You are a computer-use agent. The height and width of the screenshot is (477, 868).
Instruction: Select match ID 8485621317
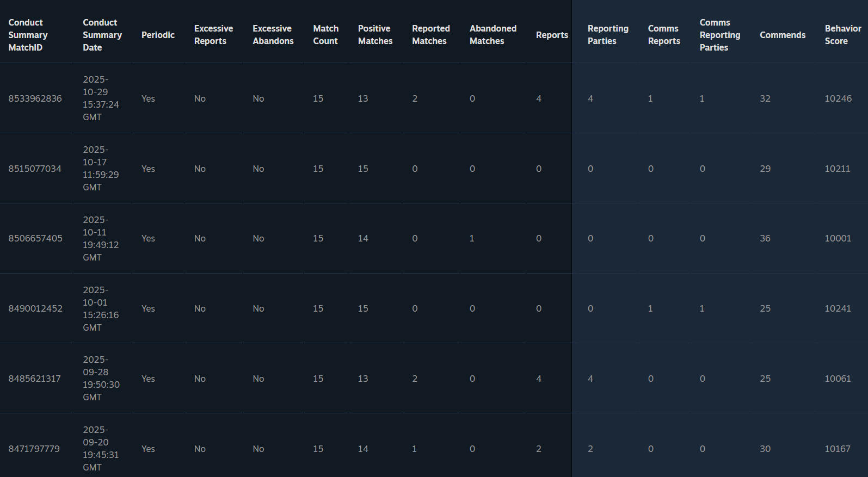tap(34, 379)
